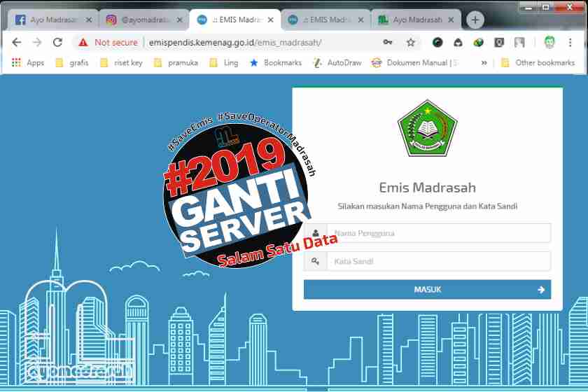Image resolution: width=588 pixels, height=392 pixels.
Task: Open the Apps shortcut in bookmarks bar
Action: coord(28,62)
